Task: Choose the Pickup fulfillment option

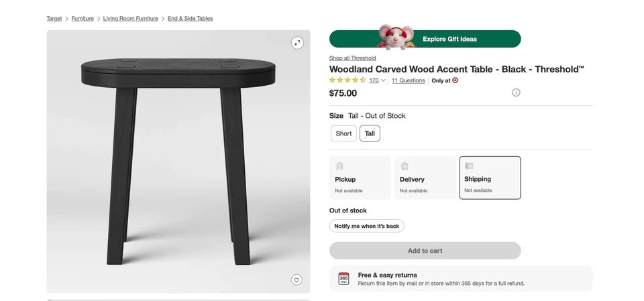Action: click(x=360, y=178)
